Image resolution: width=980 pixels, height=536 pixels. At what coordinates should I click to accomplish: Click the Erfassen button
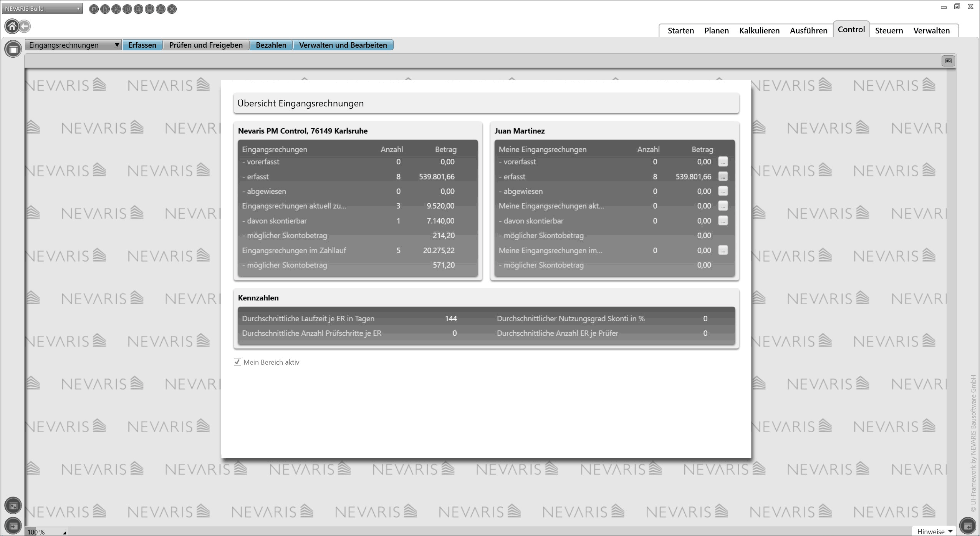(142, 45)
